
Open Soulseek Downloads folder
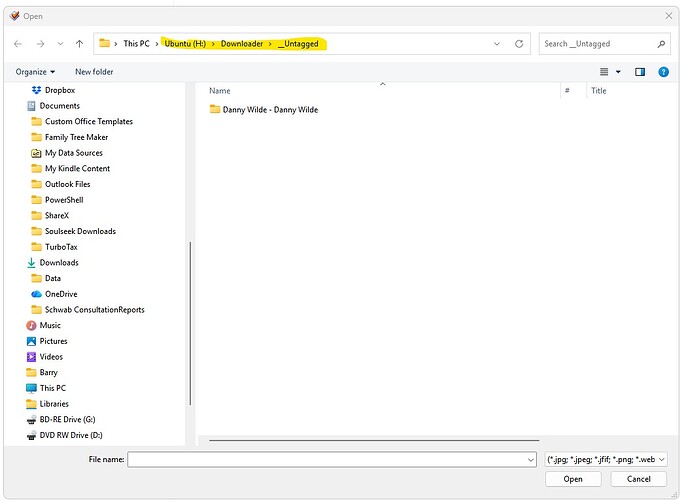80,231
